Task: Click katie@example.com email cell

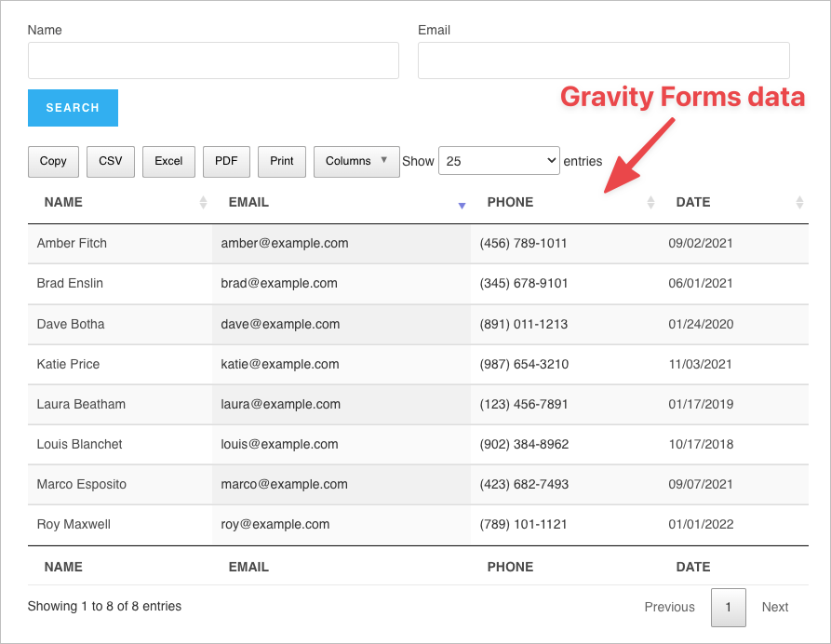Action: [x=342, y=365]
